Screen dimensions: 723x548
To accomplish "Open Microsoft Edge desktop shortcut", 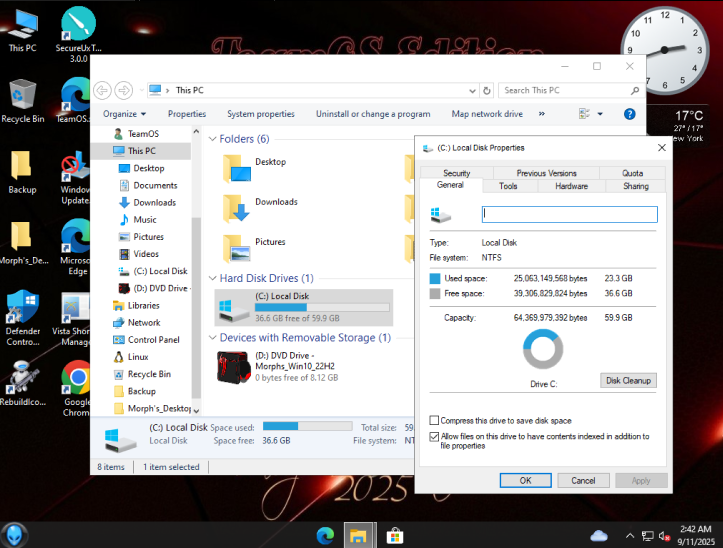I will coord(76,247).
